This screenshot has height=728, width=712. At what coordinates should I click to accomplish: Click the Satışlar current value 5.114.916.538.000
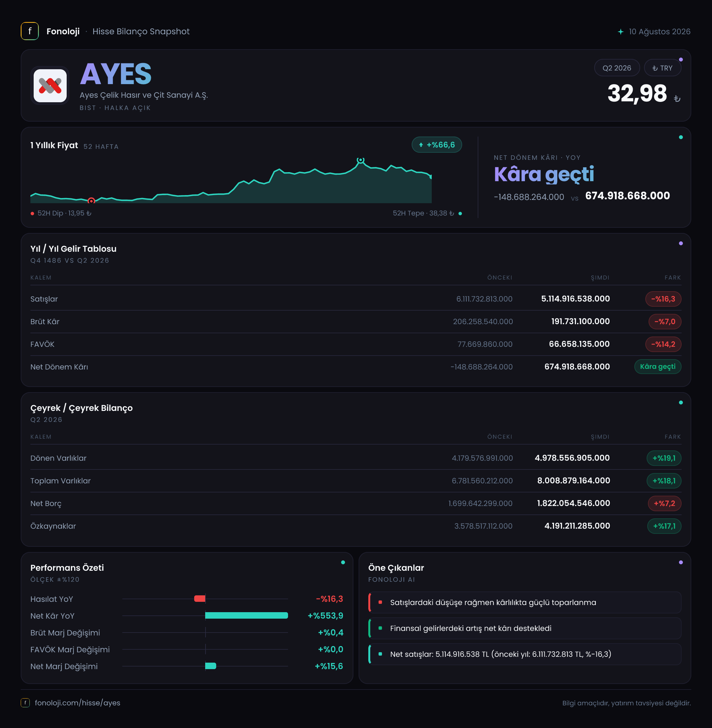(575, 299)
